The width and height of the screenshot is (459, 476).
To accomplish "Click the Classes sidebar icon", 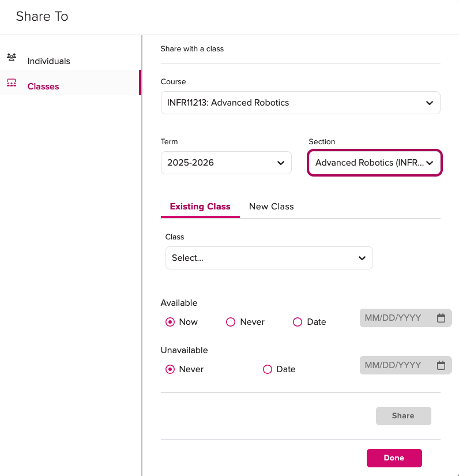I will pos(12,83).
